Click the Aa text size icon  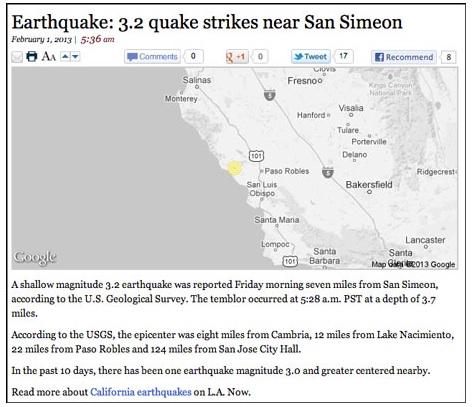pyautogui.click(x=49, y=56)
